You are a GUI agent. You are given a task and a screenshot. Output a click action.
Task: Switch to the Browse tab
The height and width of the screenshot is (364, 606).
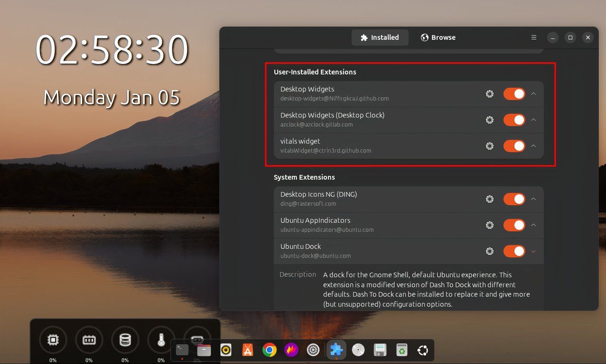tap(438, 37)
